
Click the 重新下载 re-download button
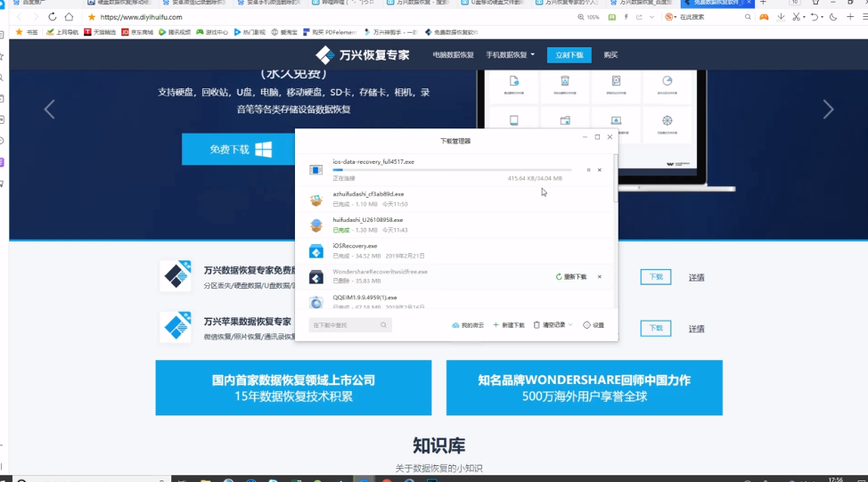(x=571, y=277)
